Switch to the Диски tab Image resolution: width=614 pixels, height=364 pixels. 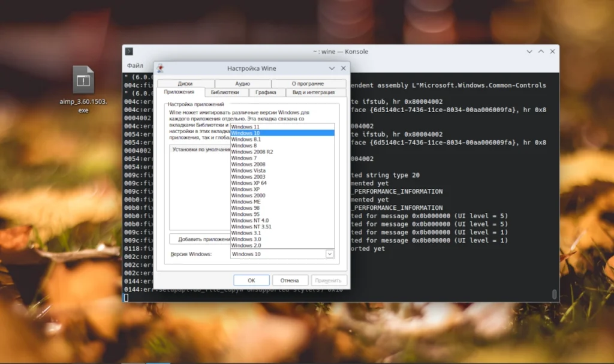pyautogui.click(x=186, y=83)
